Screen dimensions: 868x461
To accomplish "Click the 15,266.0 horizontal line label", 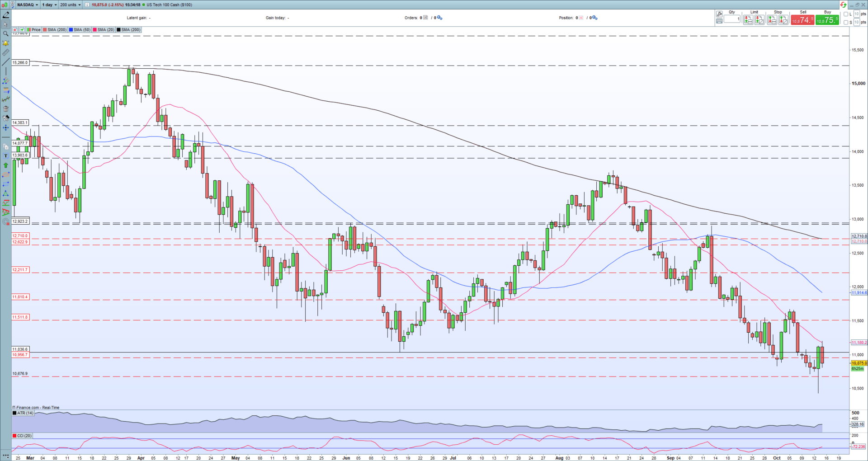I will 20,63.
